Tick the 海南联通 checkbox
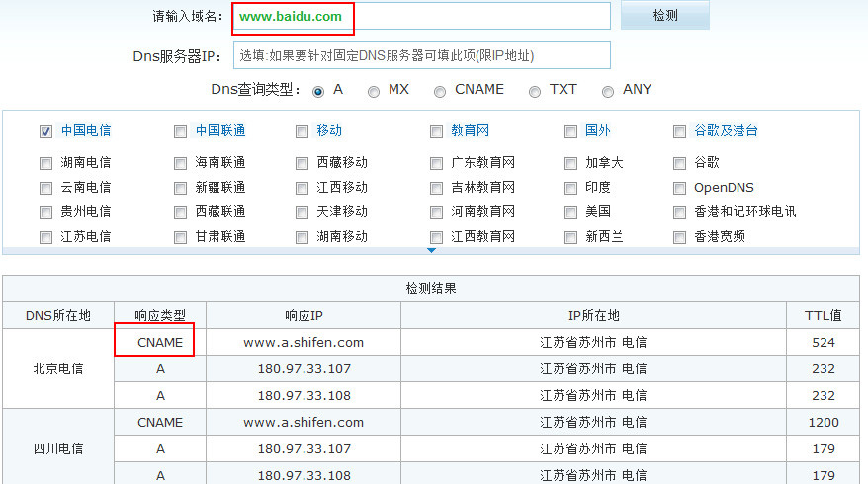The height and width of the screenshot is (484, 868). (181, 163)
